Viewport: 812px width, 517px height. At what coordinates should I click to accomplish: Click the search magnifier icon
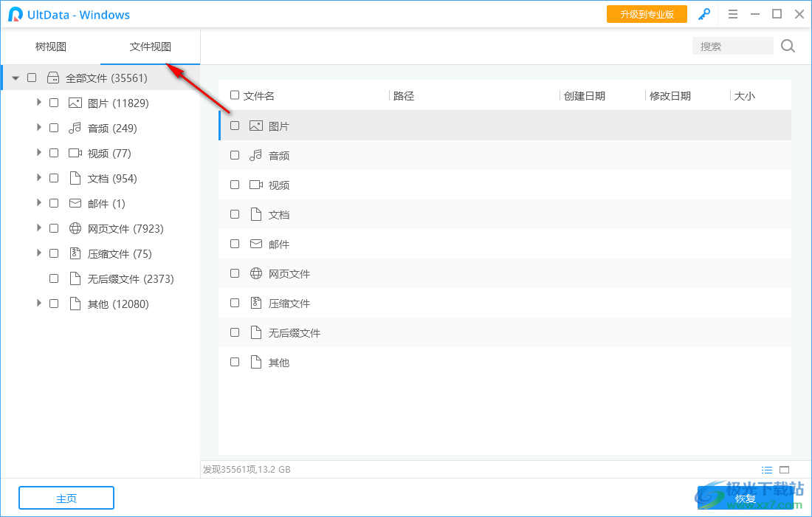tap(787, 46)
